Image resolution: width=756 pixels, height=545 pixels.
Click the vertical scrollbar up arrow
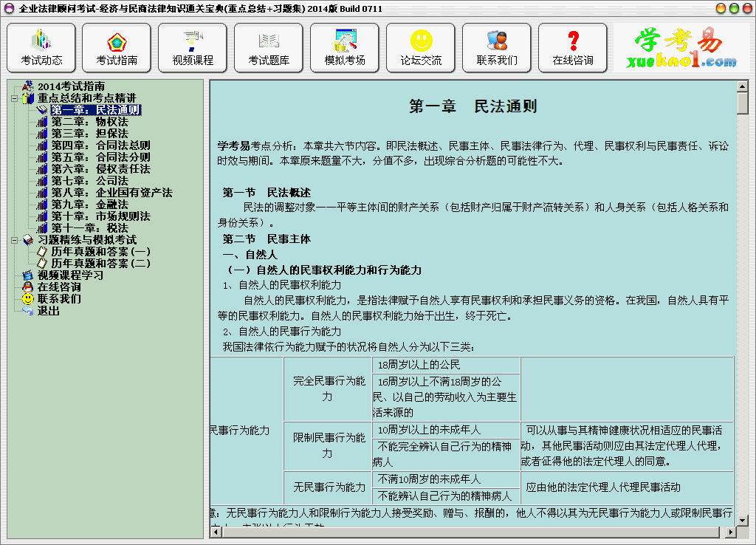point(743,86)
